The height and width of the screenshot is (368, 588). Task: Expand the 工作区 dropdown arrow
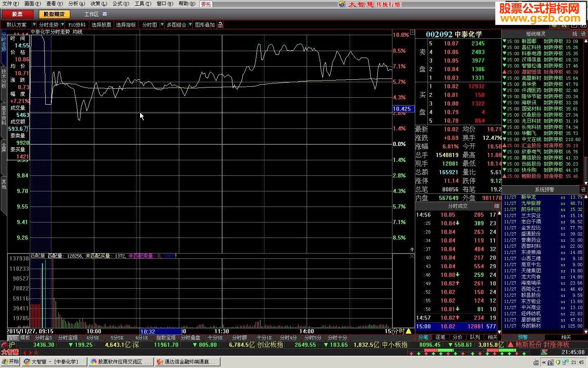tap(105, 14)
